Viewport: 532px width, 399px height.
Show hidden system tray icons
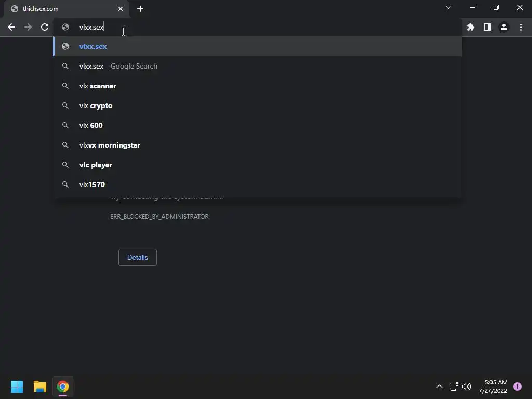440,387
